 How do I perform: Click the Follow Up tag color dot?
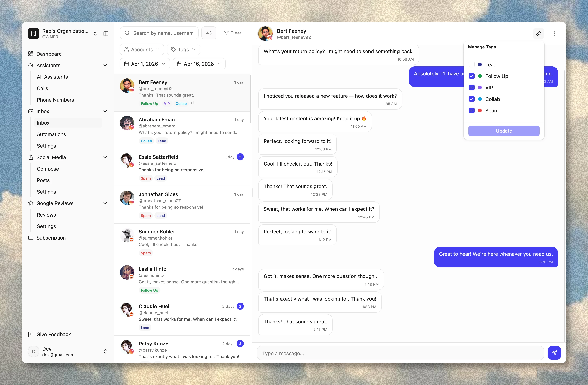pos(480,76)
